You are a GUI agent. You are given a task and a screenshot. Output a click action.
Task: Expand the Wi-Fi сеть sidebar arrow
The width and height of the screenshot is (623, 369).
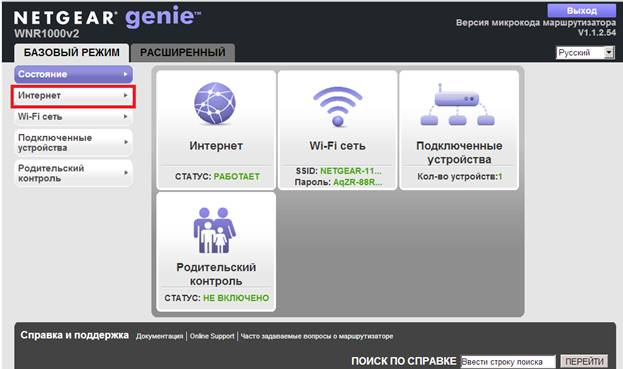(x=126, y=116)
